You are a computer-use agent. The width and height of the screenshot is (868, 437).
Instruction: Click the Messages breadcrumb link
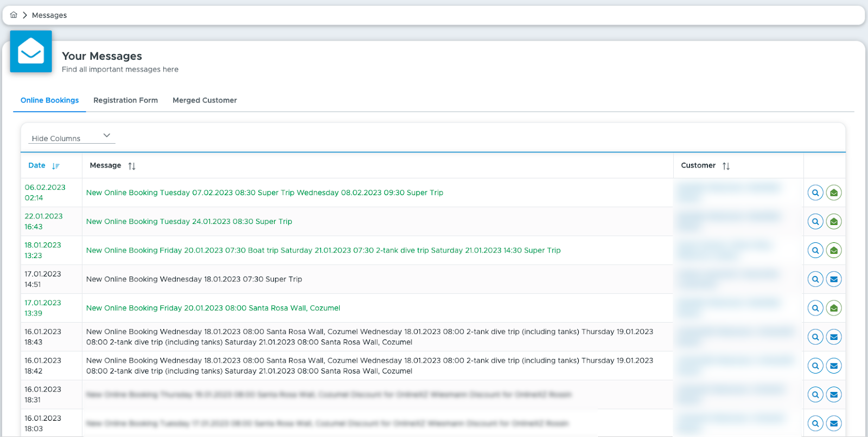(x=49, y=15)
